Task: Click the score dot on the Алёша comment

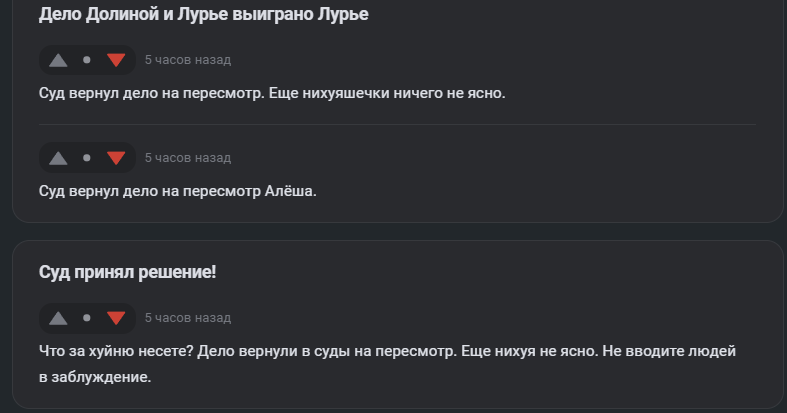Action: click(87, 158)
